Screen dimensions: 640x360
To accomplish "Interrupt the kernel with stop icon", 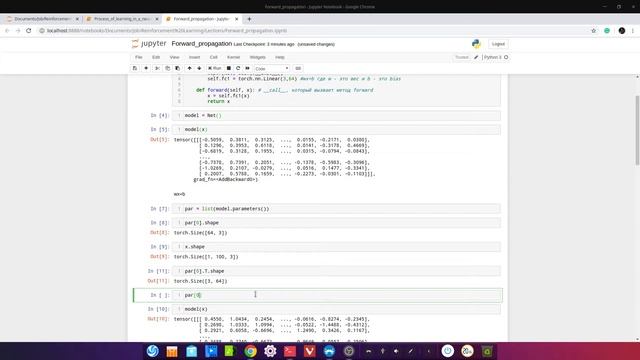I will tap(229, 68).
